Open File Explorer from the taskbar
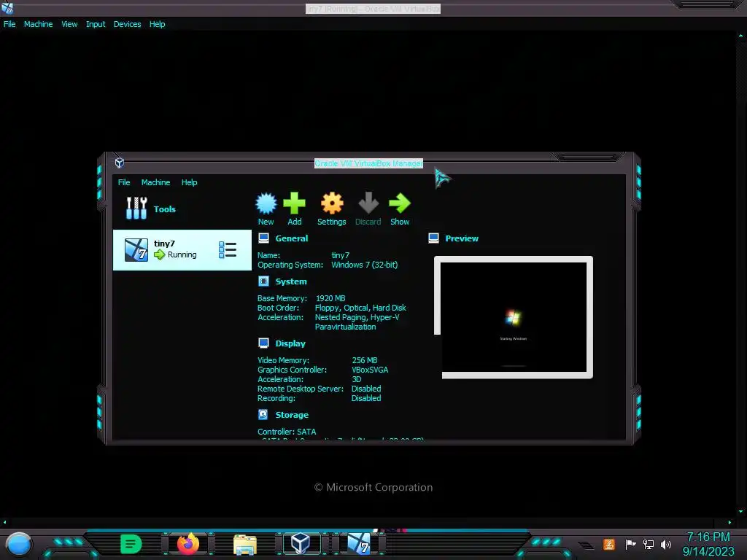Screen dimensions: 747x560 pyautogui.click(x=245, y=544)
